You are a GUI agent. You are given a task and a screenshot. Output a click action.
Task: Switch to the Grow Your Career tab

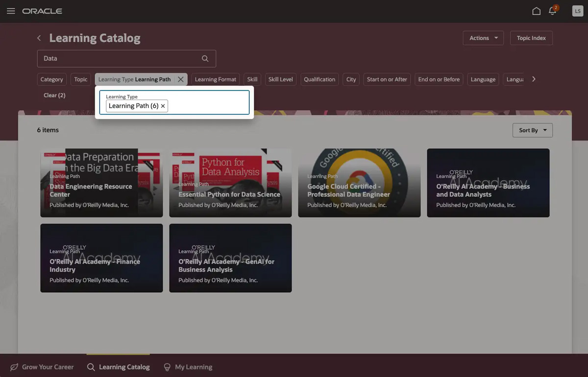click(42, 367)
